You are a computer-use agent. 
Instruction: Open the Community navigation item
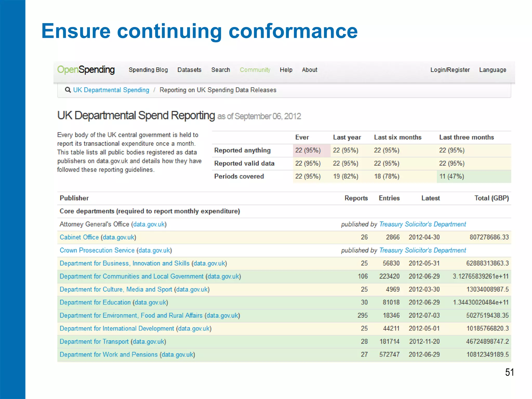(x=255, y=70)
